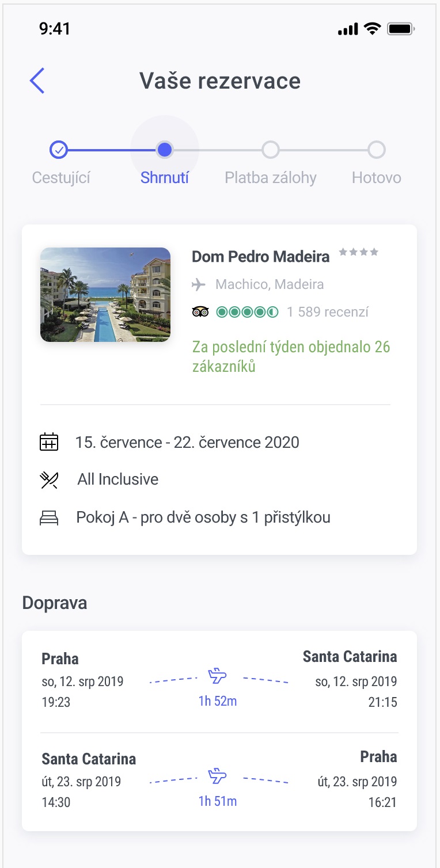440x868 pixels.
Task: Open the Dom Pedro Madeira hotel title
Action: (x=260, y=257)
